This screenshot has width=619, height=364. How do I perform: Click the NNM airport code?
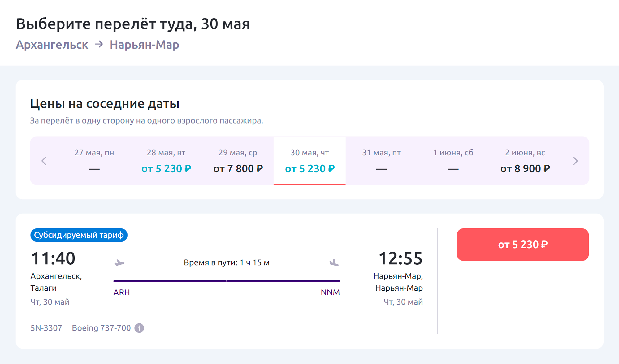[330, 292]
